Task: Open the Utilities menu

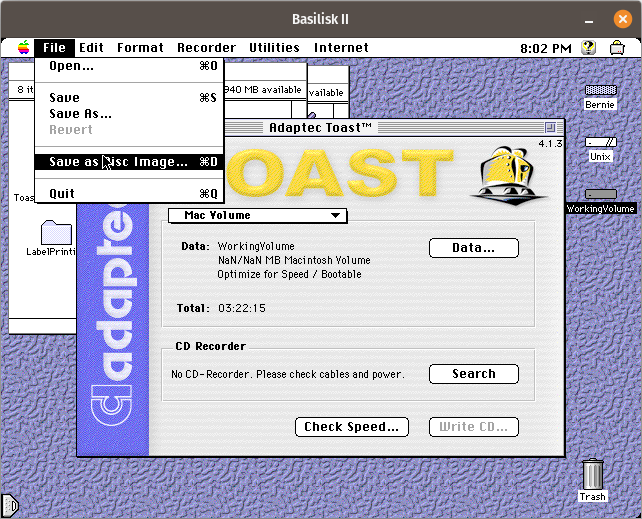Action: [x=274, y=48]
